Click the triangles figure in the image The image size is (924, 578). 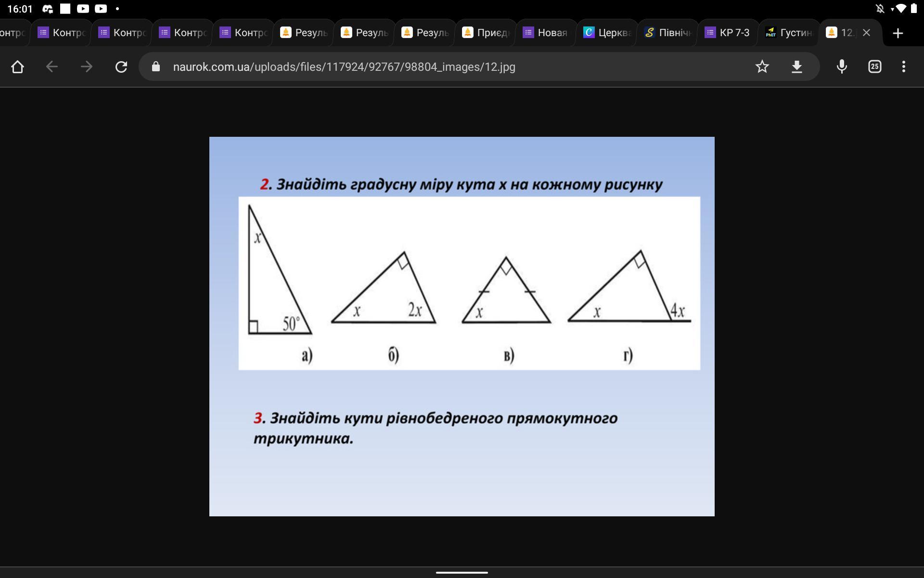point(469,283)
